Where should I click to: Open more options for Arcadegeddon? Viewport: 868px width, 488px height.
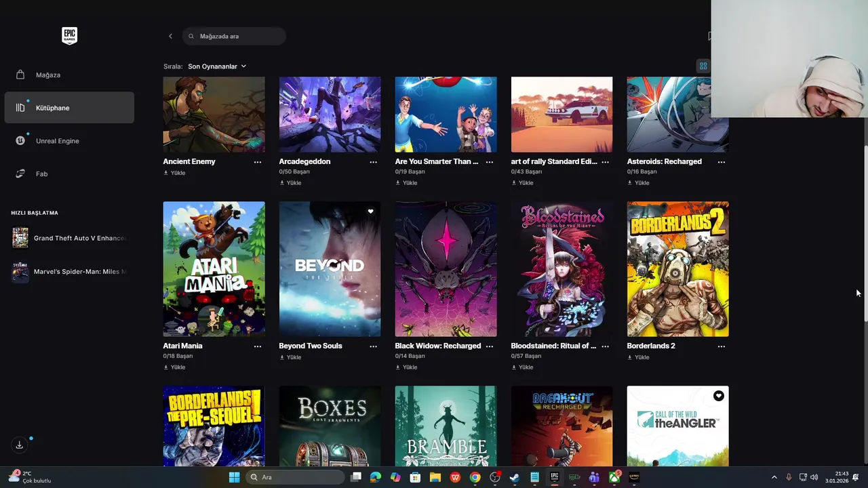tap(374, 162)
